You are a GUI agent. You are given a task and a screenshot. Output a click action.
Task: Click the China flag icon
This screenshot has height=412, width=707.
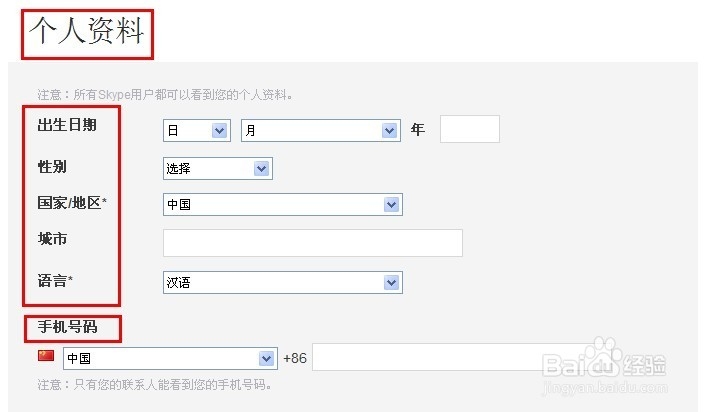coord(46,356)
